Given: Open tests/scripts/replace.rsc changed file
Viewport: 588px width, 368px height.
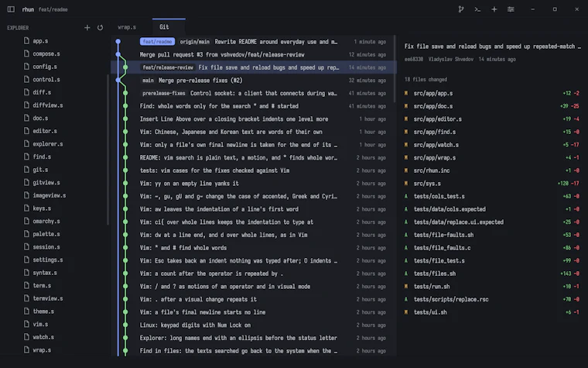Looking at the screenshot, I should 492,299.
